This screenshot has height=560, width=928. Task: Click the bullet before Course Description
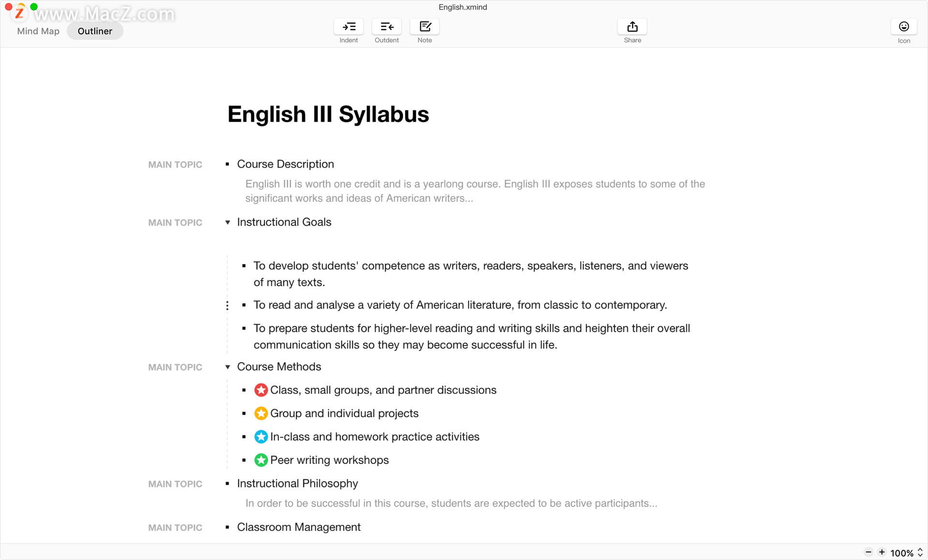[x=227, y=164]
